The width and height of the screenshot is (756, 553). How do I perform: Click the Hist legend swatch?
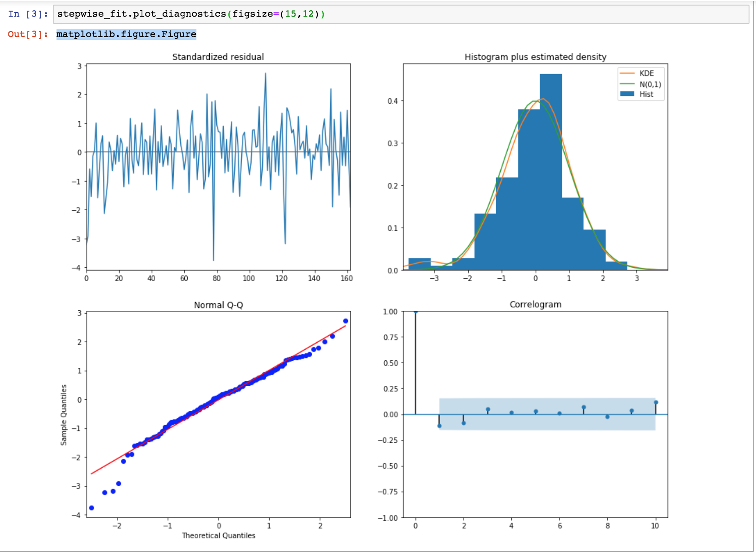coord(628,94)
